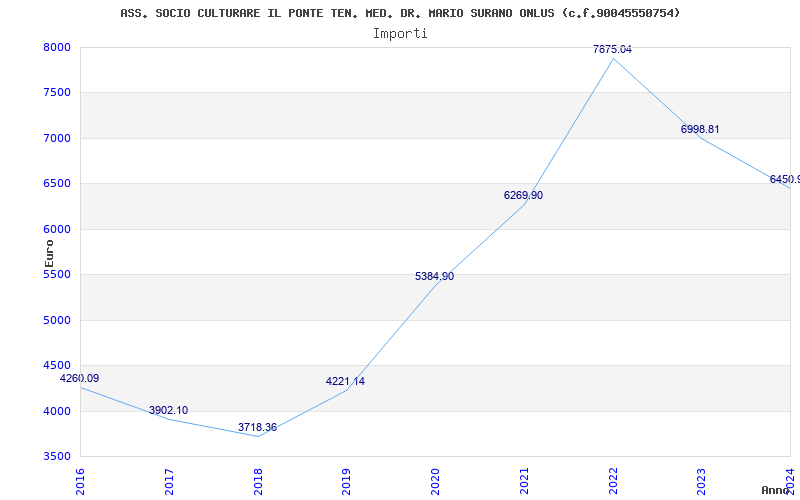This screenshot has height=500, width=800.
Task: Select the 5384.90 data point label
Action: pyautogui.click(x=434, y=276)
